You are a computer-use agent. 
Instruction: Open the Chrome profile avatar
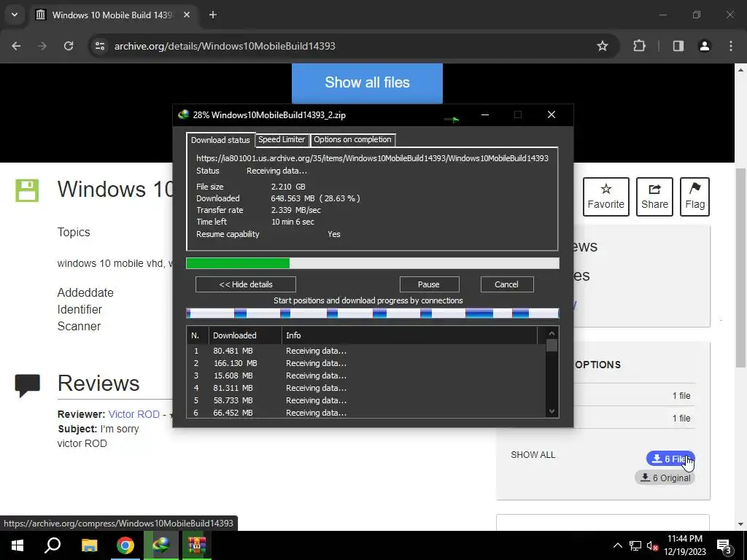click(x=704, y=46)
